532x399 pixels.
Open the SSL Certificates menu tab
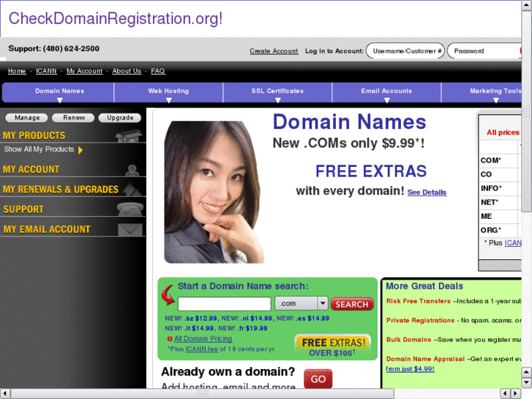point(277,92)
